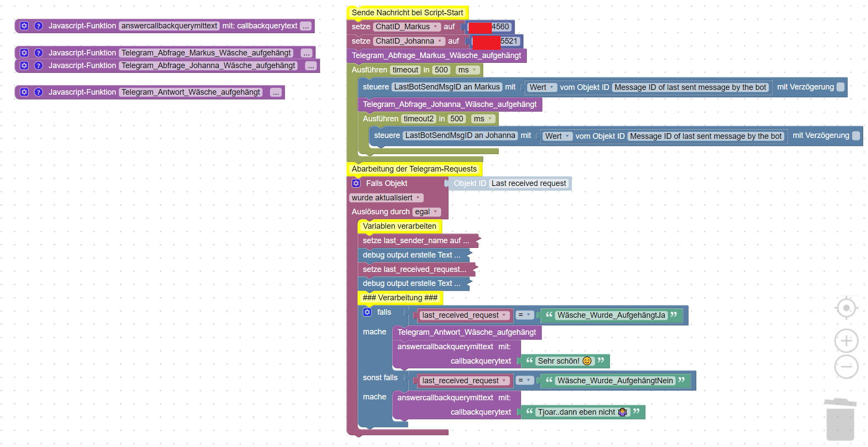
Task: Open help of Telegram_Antwort_Wäsche function definition
Action: 38,92
